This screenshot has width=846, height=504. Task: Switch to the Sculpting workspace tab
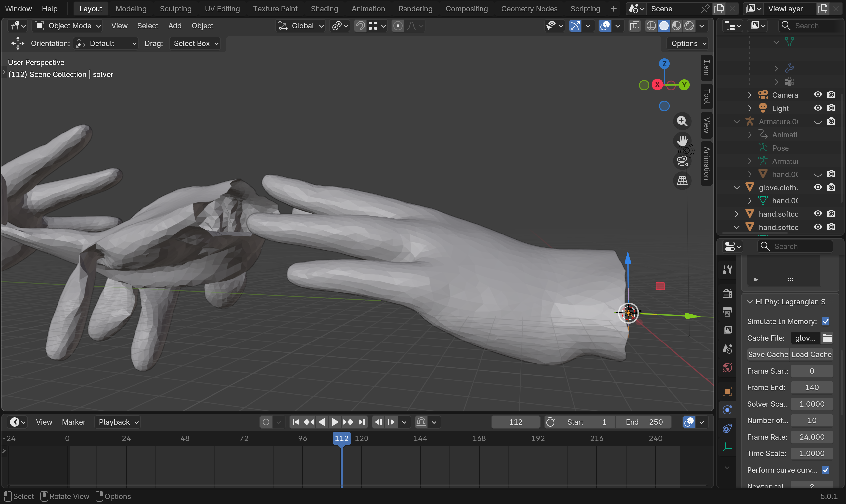175,9
